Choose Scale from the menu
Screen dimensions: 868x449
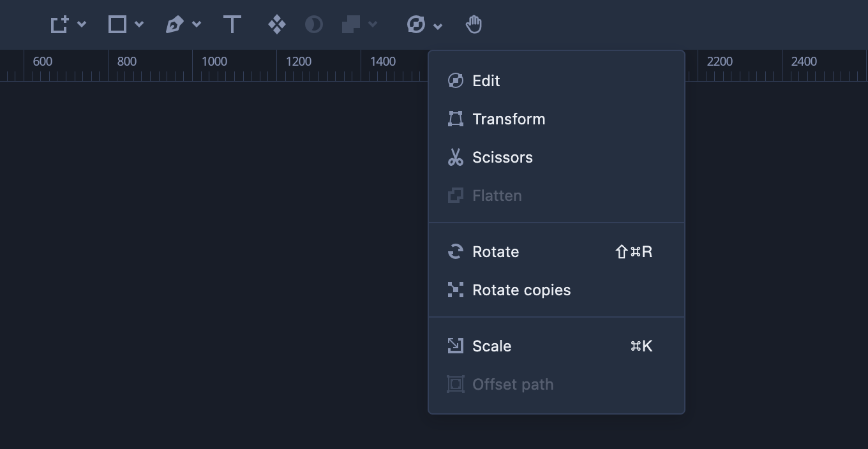557,346
